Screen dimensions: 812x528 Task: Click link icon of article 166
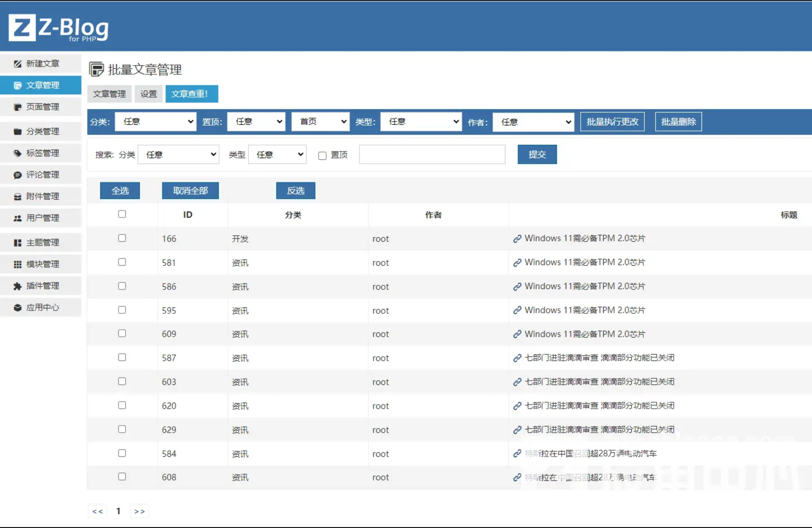[x=517, y=239]
